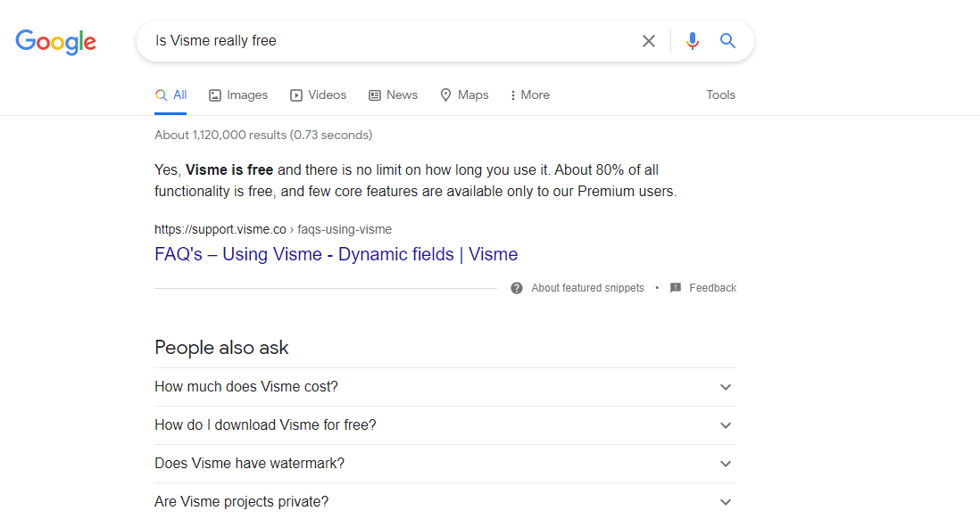The width and height of the screenshot is (980, 519).
Task: Click the 'People also ask' heading
Action: click(x=221, y=347)
